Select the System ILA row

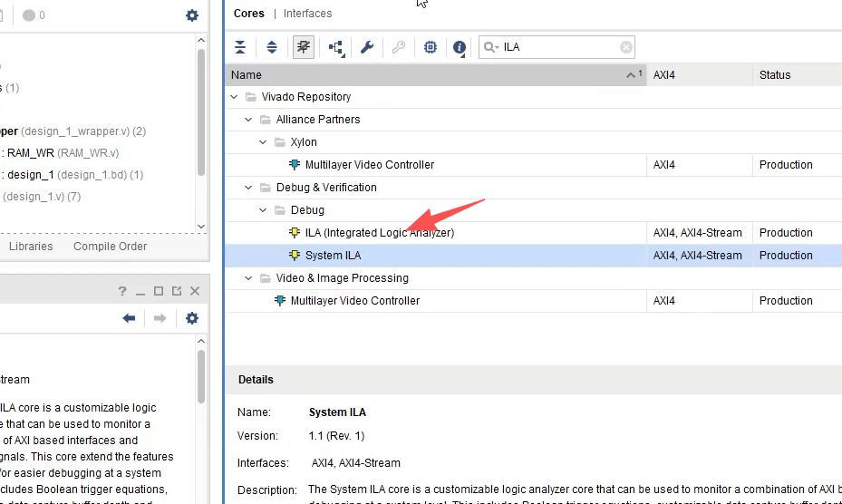533,256
